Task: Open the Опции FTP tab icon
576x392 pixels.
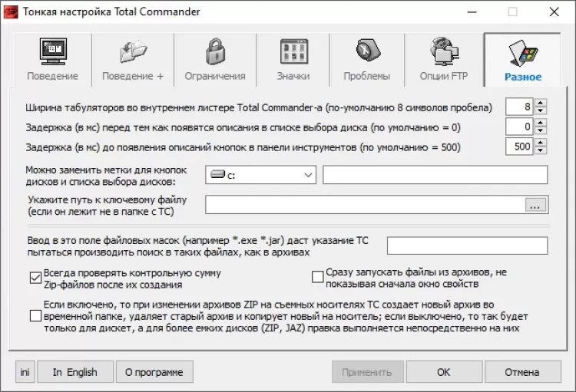Action: coord(443,52)
